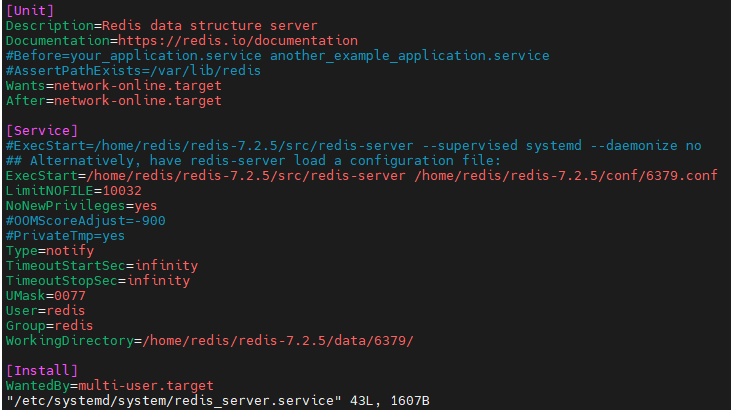This screenshot has width=731, height=410.
Task: Click the [Install] section header
Action: [42, 370]
